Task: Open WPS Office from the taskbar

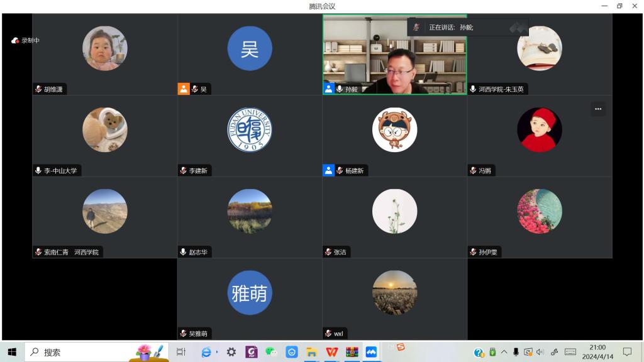Action: tap(332, 353)
